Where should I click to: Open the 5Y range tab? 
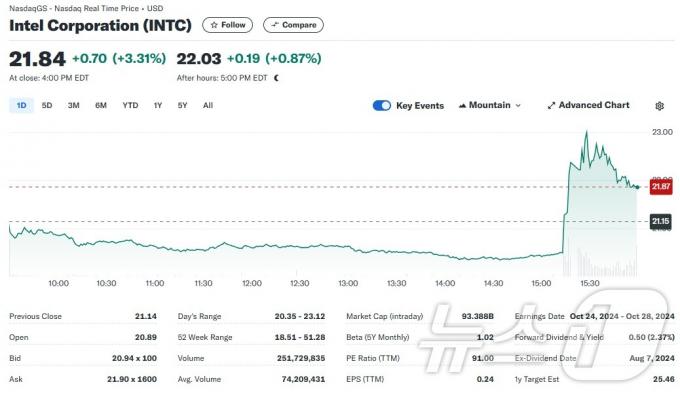tap(183, 105)
